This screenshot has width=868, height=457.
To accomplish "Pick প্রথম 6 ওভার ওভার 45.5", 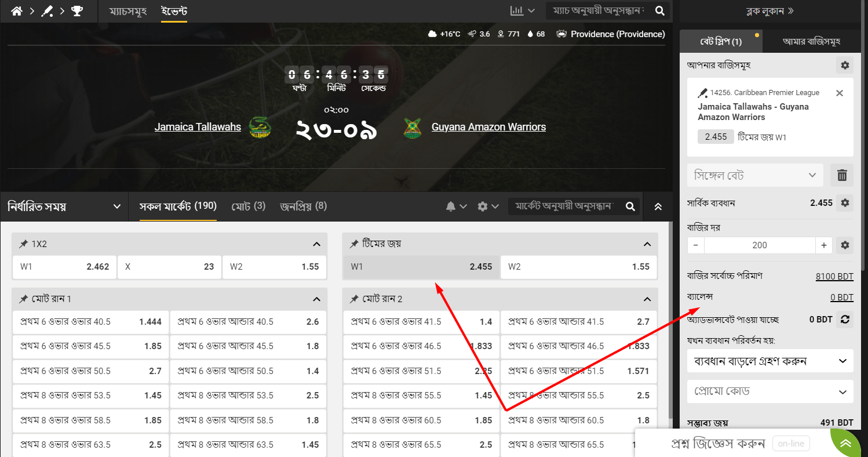I will point(90,346).
